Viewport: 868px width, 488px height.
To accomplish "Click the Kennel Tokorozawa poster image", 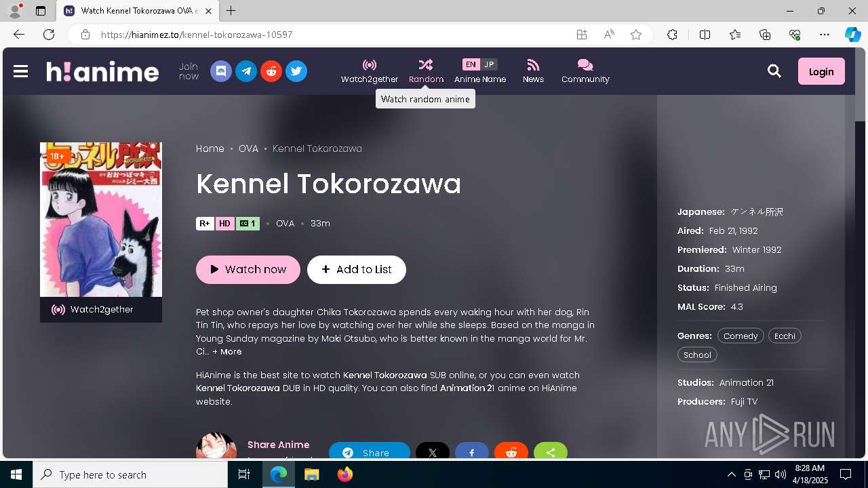I will (101, 220).
